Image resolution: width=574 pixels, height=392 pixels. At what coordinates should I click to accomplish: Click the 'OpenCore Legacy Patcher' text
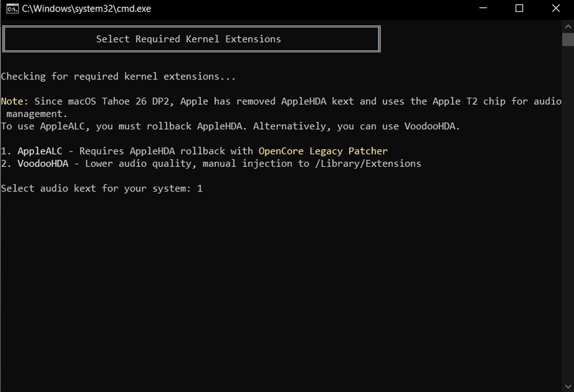click(323, 151)
